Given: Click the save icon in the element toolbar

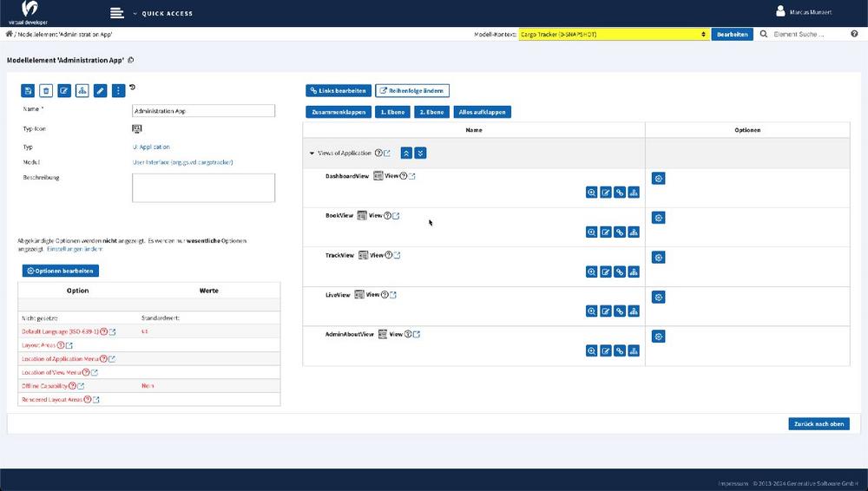Looking at the screenshot, I should (x=29, y=90).
